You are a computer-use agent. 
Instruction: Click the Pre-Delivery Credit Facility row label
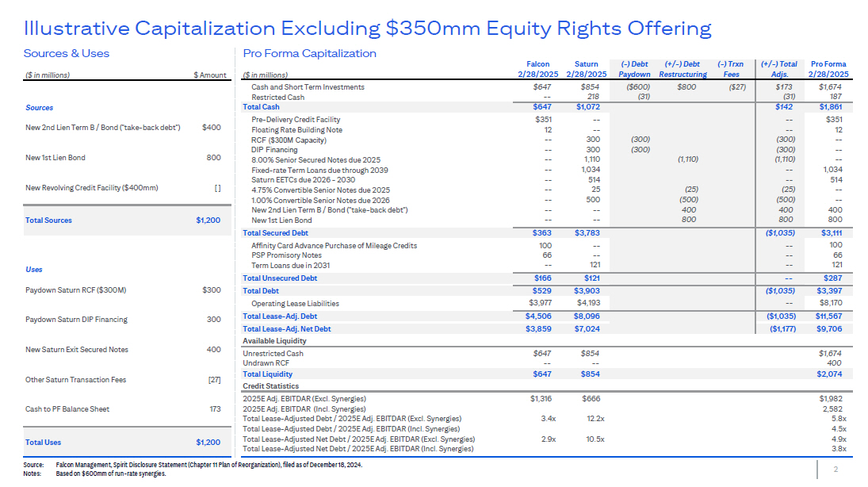coord(296,120)
